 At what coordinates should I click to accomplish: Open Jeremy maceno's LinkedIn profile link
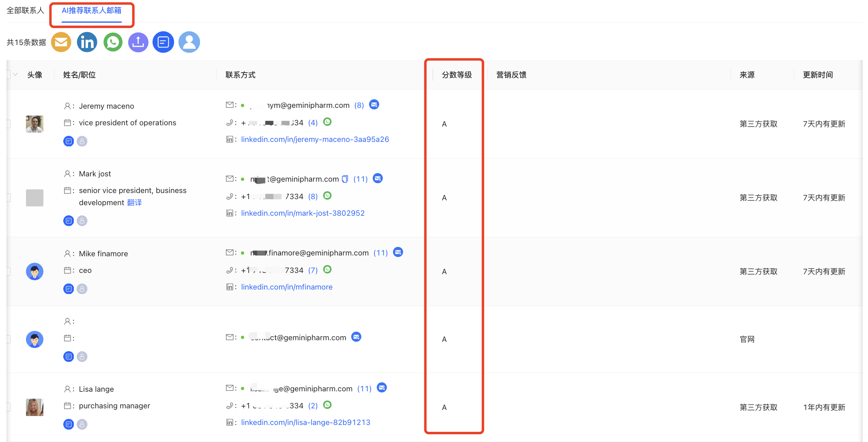tap(315, 139)
